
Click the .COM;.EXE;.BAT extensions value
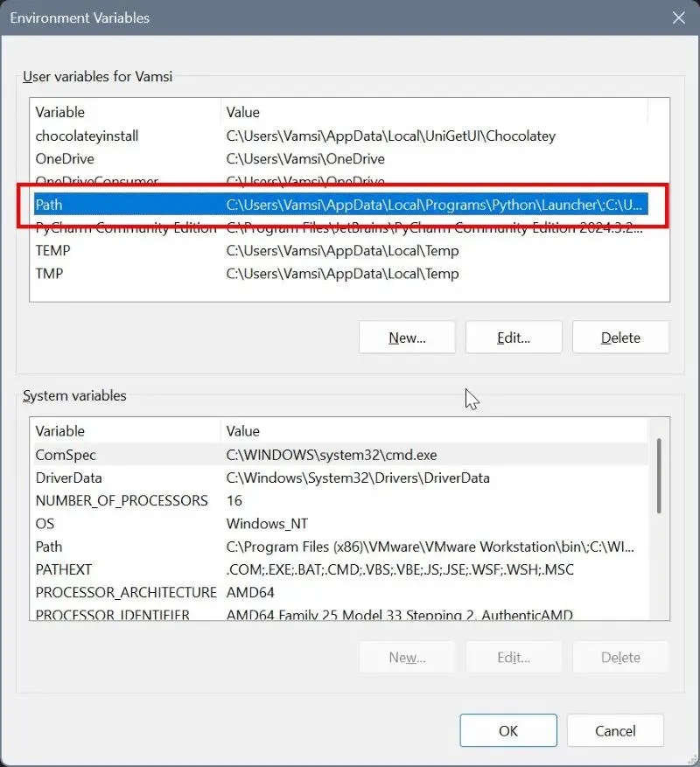pos(400,569)
